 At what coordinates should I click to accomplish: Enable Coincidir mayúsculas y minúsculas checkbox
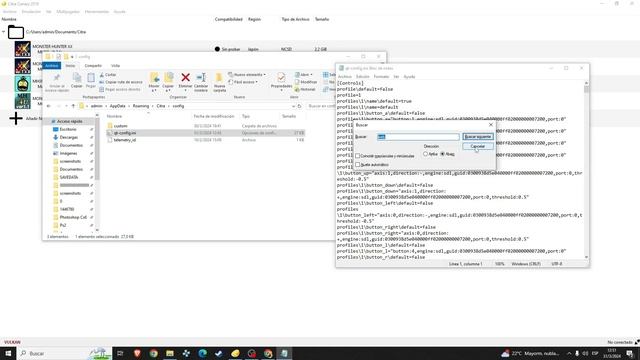pos(358,156)
